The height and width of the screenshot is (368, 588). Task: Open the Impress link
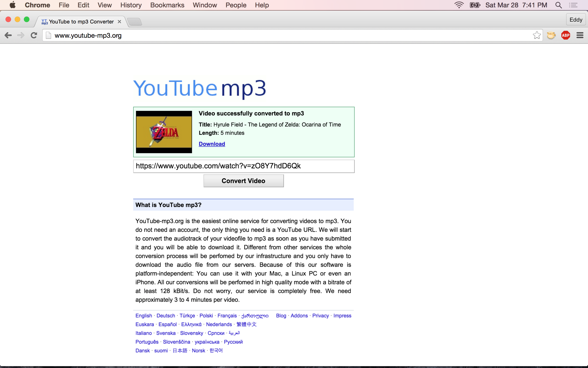point(342,316)
